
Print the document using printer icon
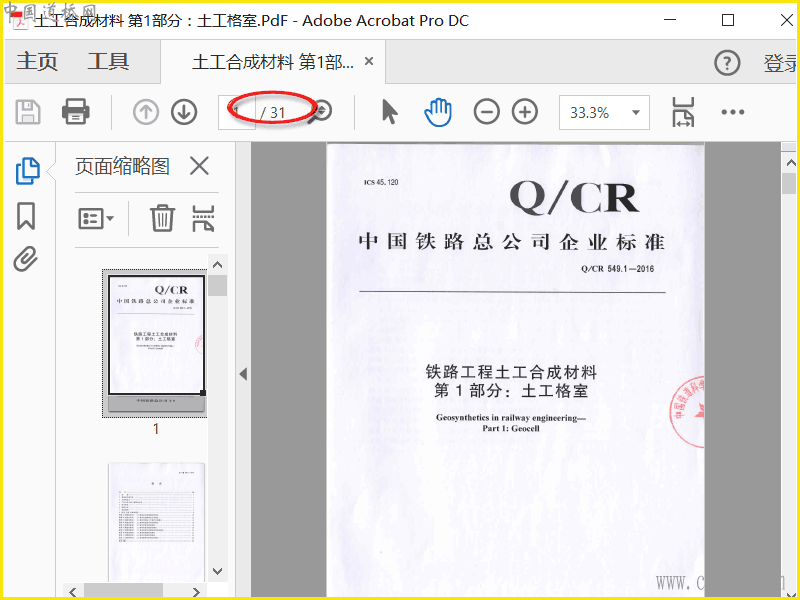click(76, 111)
